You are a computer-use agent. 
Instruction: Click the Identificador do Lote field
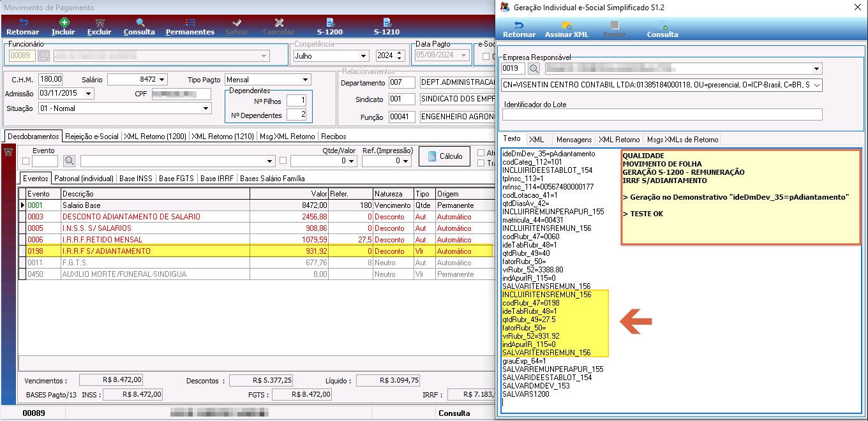tap(662, 115)
